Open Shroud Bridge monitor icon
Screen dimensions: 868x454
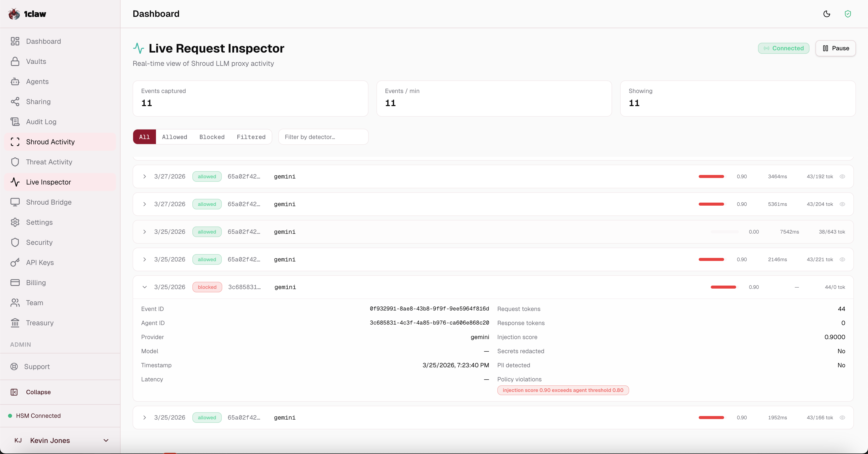[15, 202]
